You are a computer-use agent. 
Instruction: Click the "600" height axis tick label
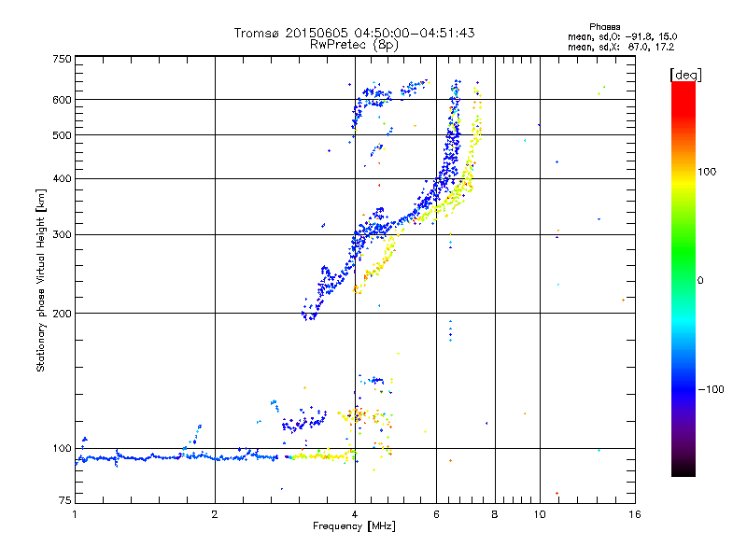pyautogui.click(x=63, y=100)
